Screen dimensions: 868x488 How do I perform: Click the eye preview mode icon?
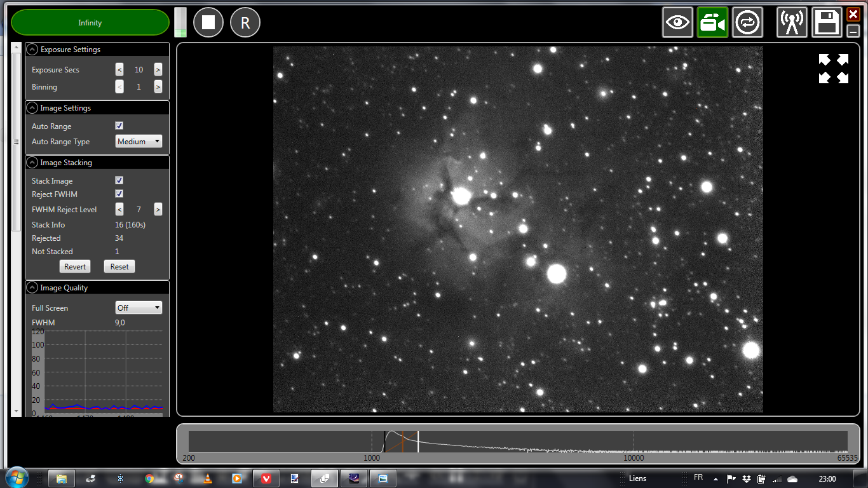[677, 22]
